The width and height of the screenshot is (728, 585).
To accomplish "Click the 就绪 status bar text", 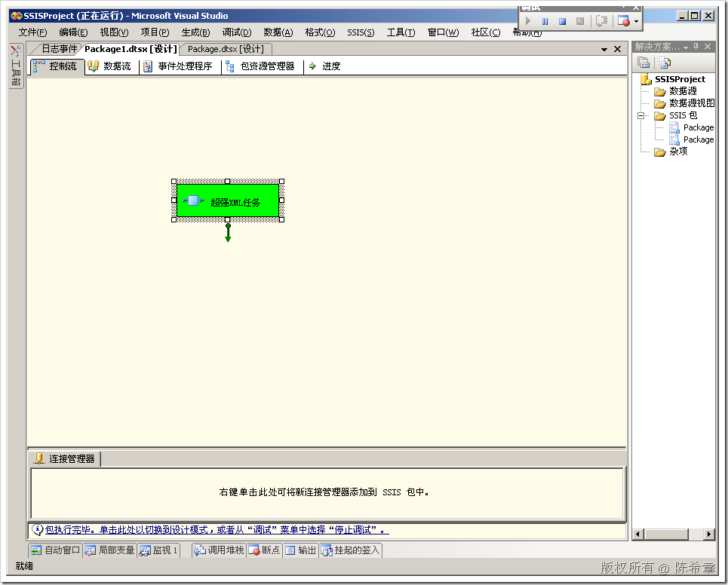I will coord(24,566).
